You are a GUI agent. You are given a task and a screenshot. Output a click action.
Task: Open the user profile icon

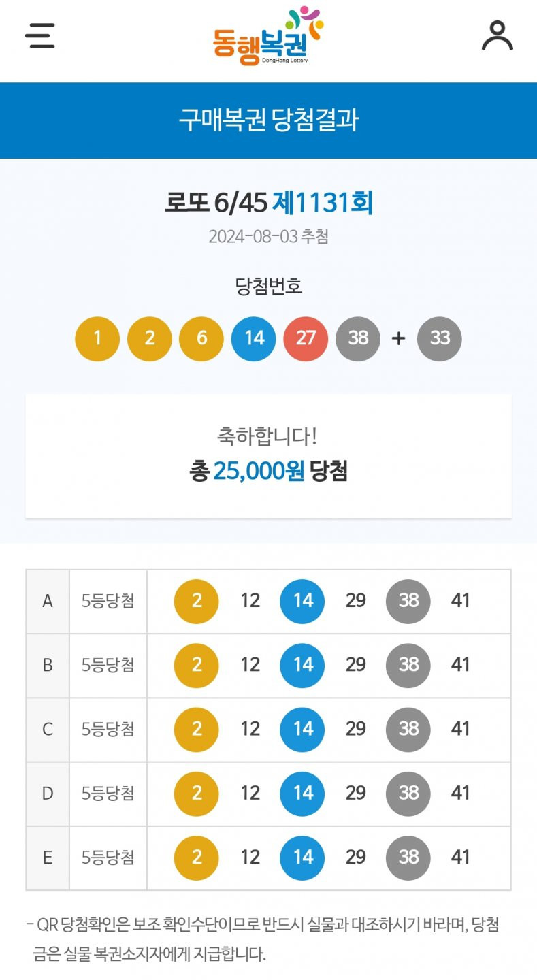tap(498, 36)
